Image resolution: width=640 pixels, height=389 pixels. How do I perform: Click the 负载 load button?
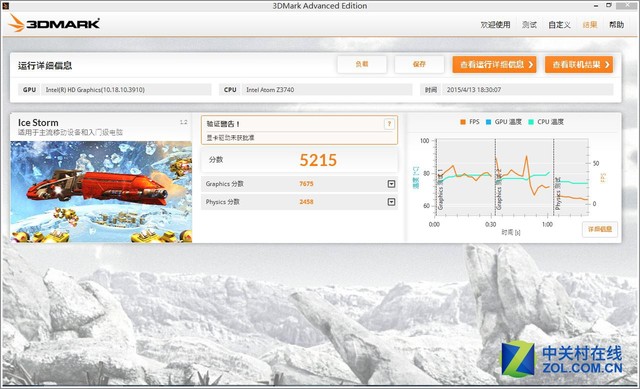pyautogui.click(x=362, y=64)
